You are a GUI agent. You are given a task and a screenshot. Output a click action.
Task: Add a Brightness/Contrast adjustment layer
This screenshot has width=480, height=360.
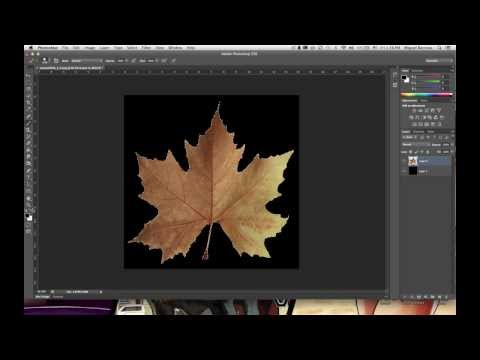(414, 111)
